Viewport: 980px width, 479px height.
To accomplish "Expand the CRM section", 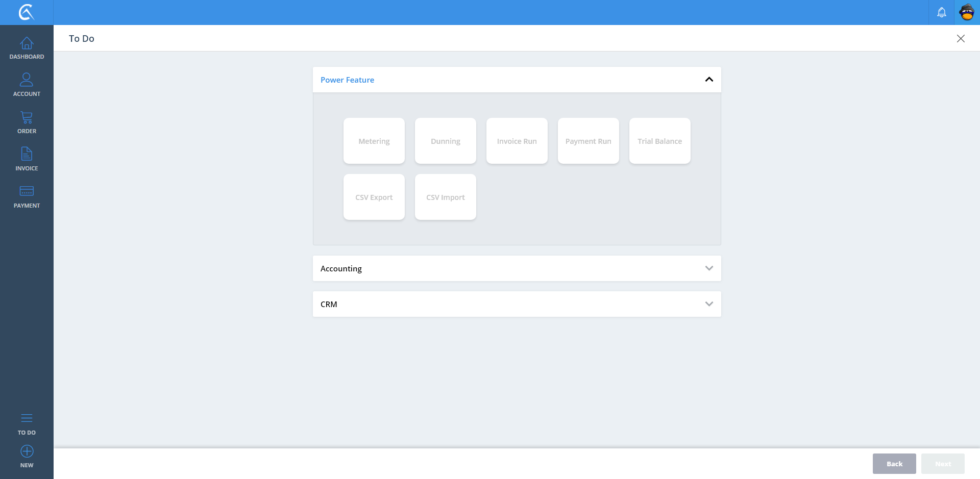I will click(708, 304).
